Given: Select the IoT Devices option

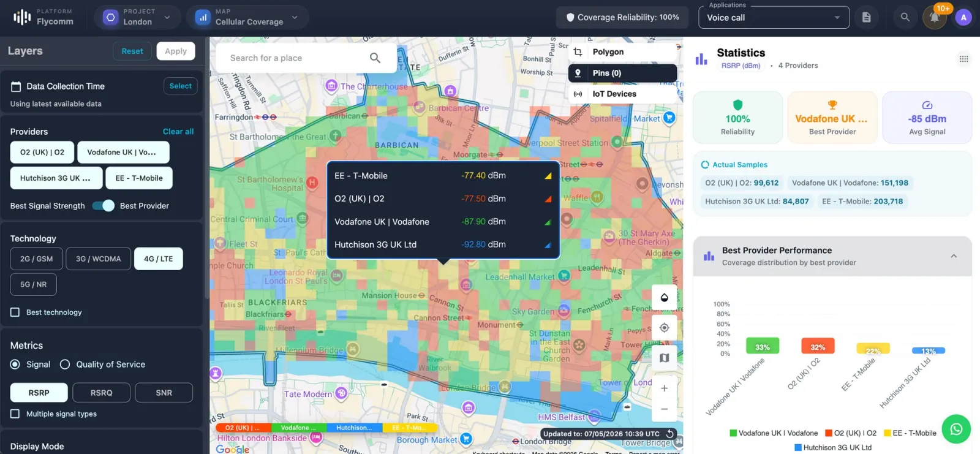Looking at the screenshot, I should click(x=622, y=94).
